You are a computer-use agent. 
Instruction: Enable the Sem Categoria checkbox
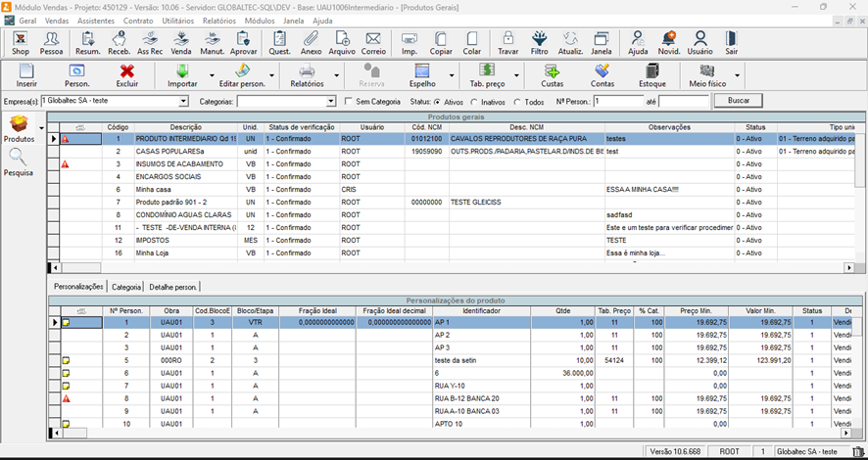pos(350,101)
